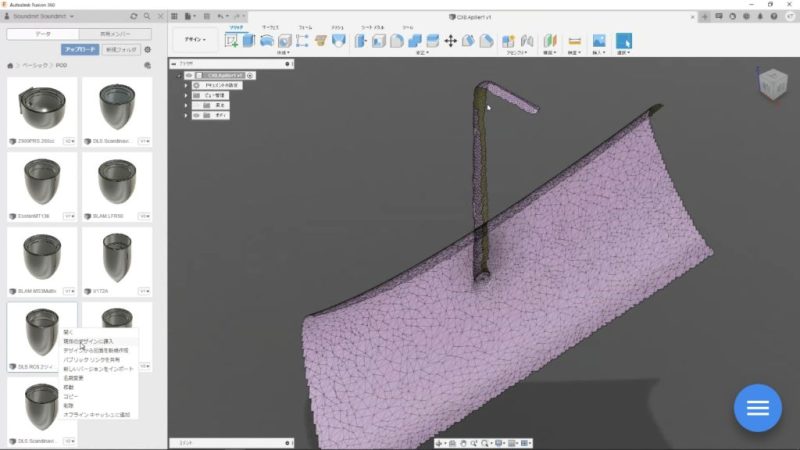The height and width of the screenshot is (450, 800).
Task: Open the Measure ruler tool
Action: click(x=574, y=41)
